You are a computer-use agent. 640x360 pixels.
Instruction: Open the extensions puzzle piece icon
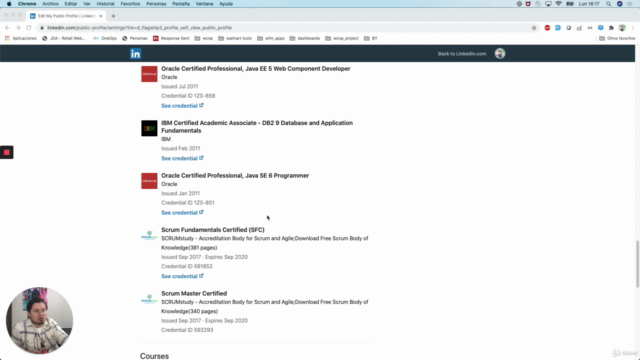(611, 28)
